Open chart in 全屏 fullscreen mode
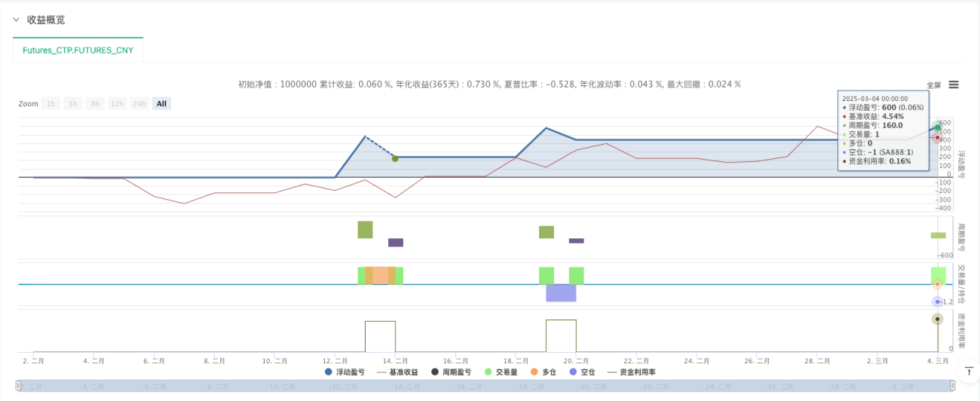 pyautogui.click(x=934, y=85)
